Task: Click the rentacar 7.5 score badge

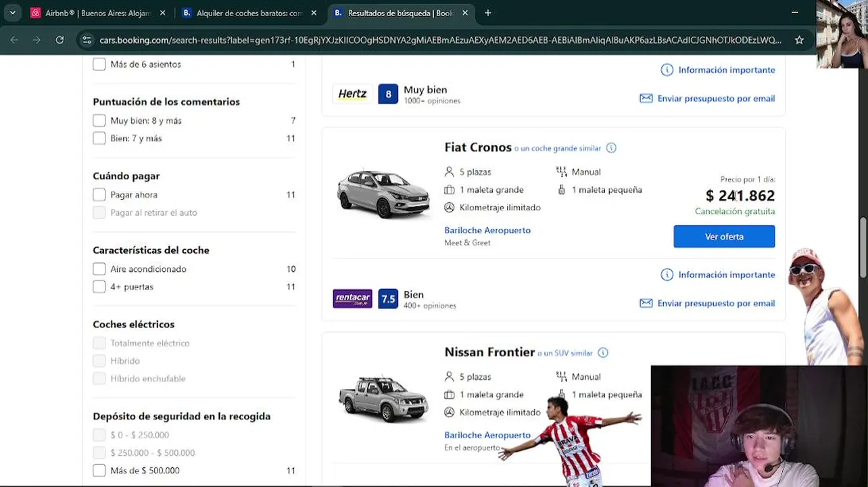Action: tap(388, 298)
